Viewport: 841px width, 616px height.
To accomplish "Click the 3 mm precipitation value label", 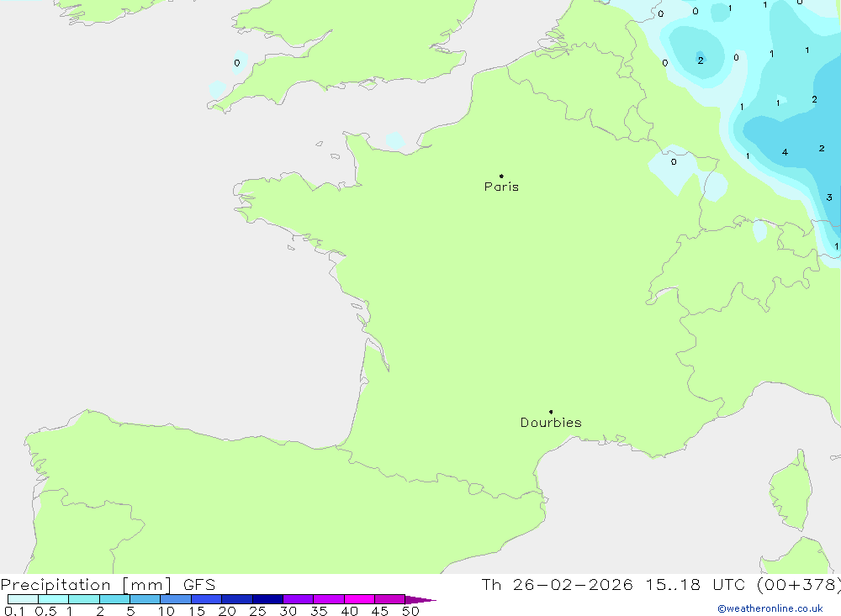I will 829,197.
